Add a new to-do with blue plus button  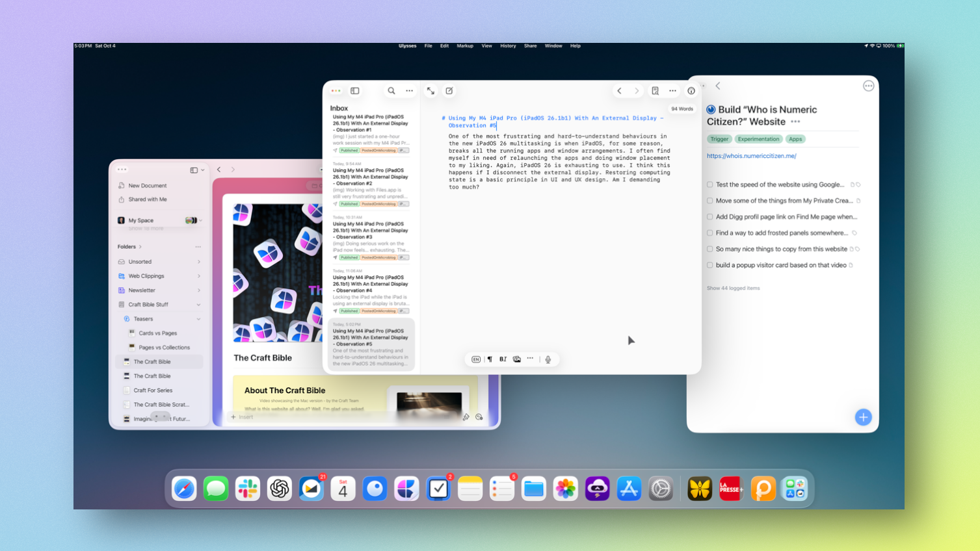[863, 417]
